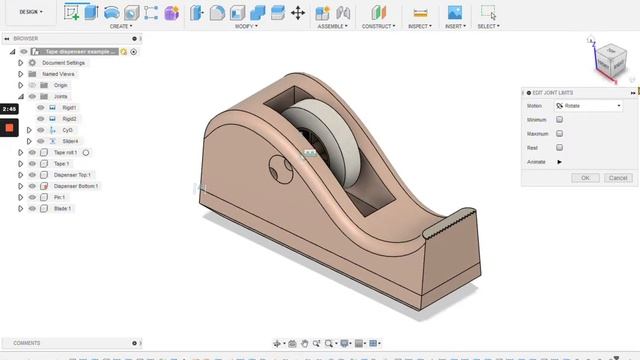This screenshot has height=360, width=640.
Task: Click the Joint tool icon
Action: click(x=343, y=13)
